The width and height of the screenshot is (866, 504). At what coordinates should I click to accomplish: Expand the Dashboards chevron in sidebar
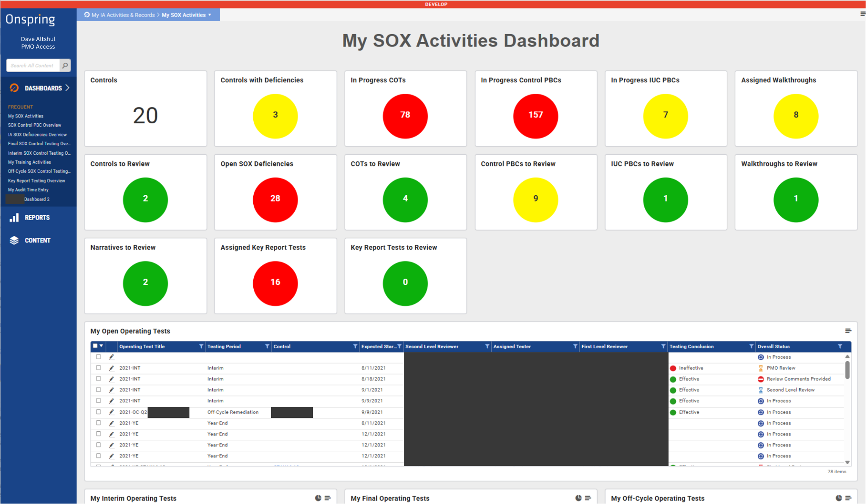68,88
